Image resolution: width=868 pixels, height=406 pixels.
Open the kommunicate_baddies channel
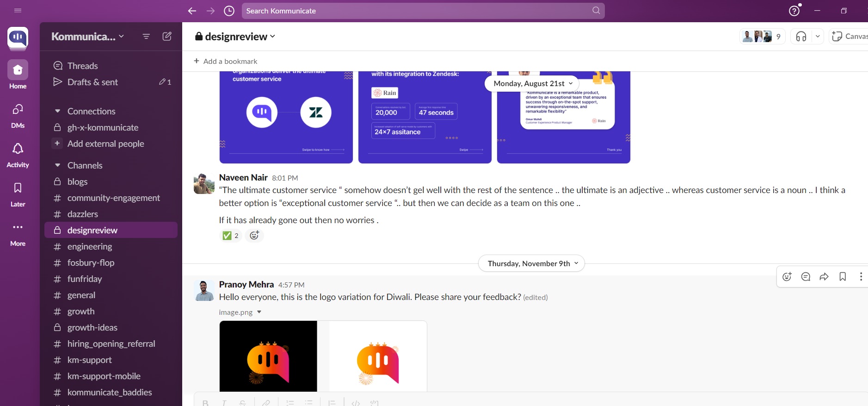click(111, 392)
